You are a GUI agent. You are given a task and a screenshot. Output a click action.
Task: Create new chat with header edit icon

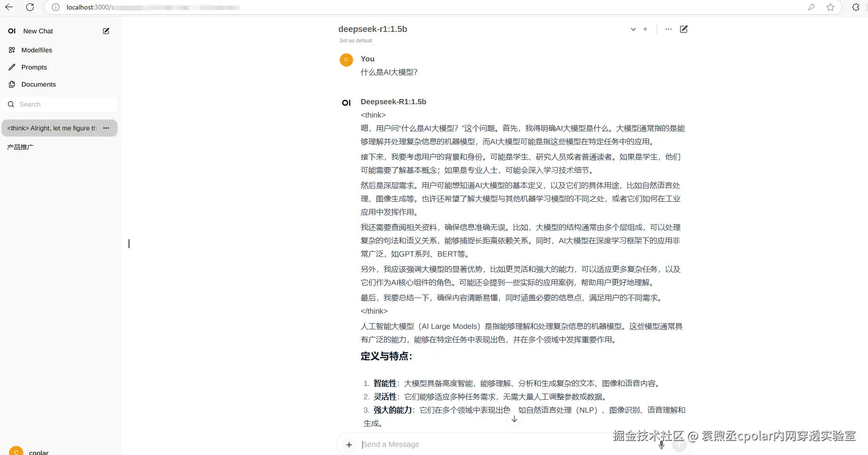coord(684,29)
